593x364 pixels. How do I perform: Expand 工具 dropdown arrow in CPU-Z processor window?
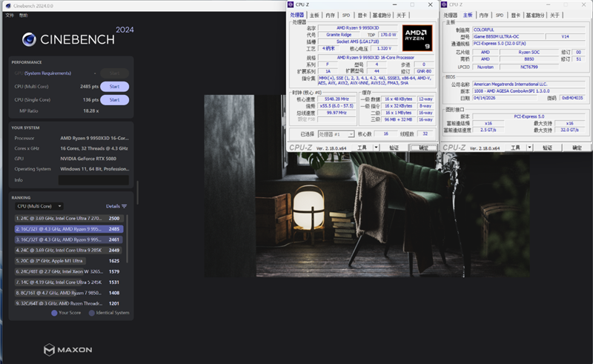tap(377, 148)
